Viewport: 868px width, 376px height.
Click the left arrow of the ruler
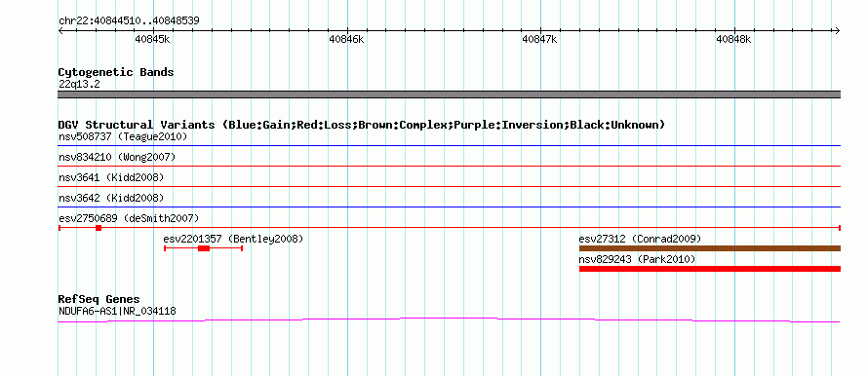(60, 30)
